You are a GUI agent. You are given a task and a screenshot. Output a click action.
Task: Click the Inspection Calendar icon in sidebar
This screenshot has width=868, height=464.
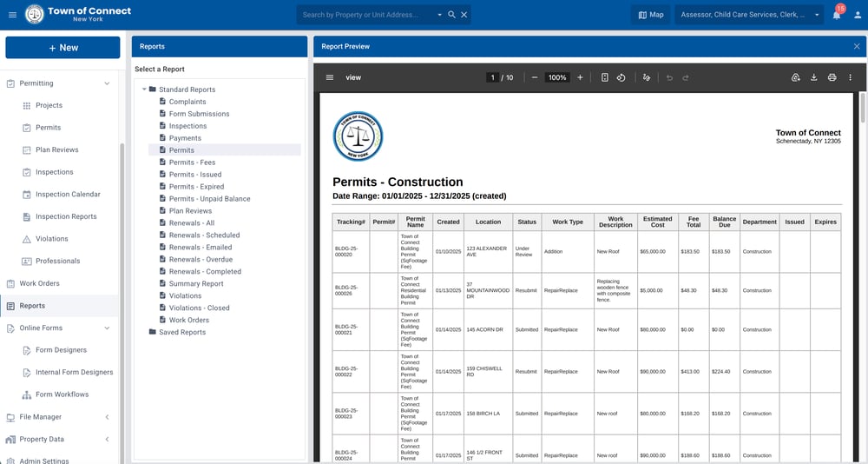27,195
